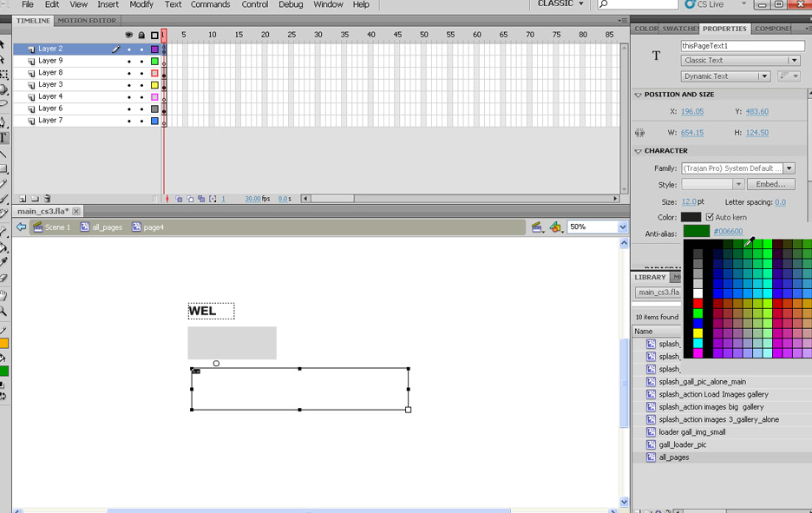812x513 pixels.
Task: Click the New Layer icon
Action: coord(23,199)
